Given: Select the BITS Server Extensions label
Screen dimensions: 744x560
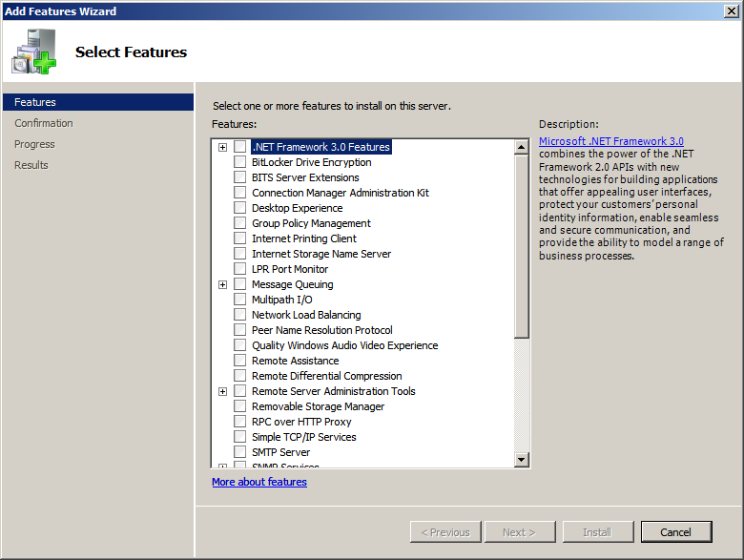Looking at the screenshot, I should 305,177.
